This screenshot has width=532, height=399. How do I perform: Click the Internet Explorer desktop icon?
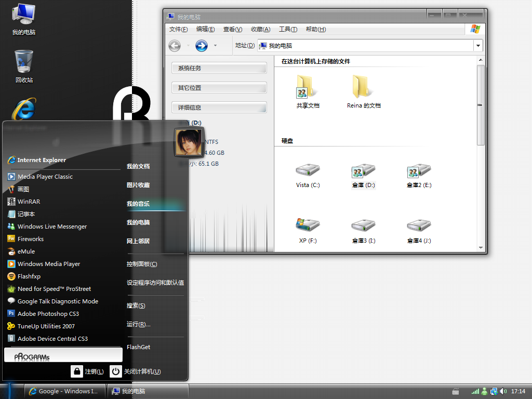pos(24,109)
